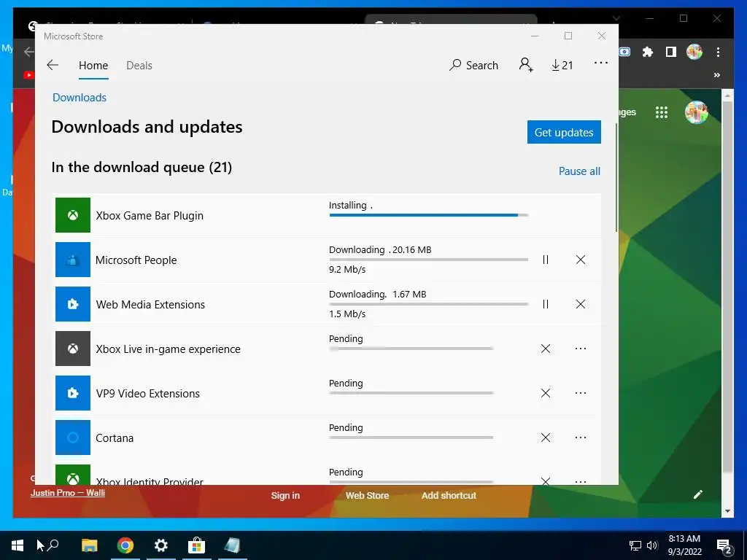Image resolution: width=747 pixels, height=560 pixels.
Task: Open Google apps grid in Chrome
Action: (661, 112)
